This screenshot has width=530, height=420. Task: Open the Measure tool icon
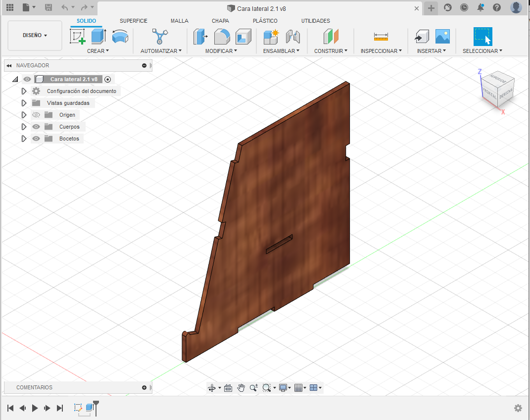381,37
